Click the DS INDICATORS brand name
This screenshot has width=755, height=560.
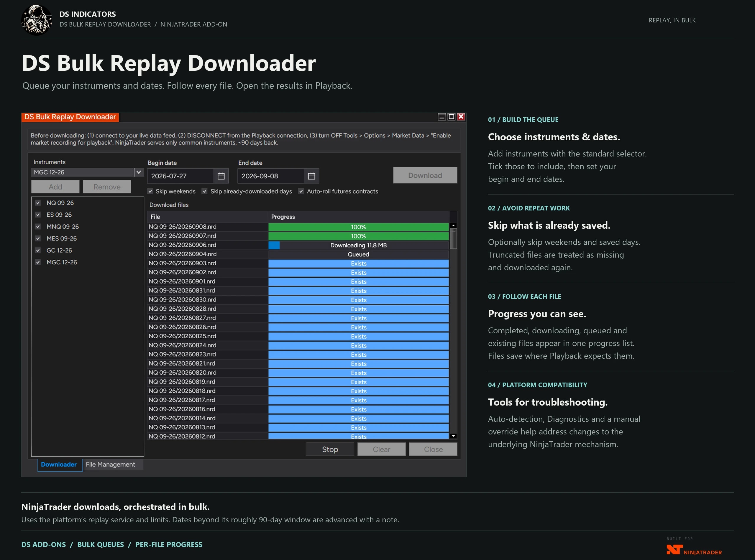point(88,14)
